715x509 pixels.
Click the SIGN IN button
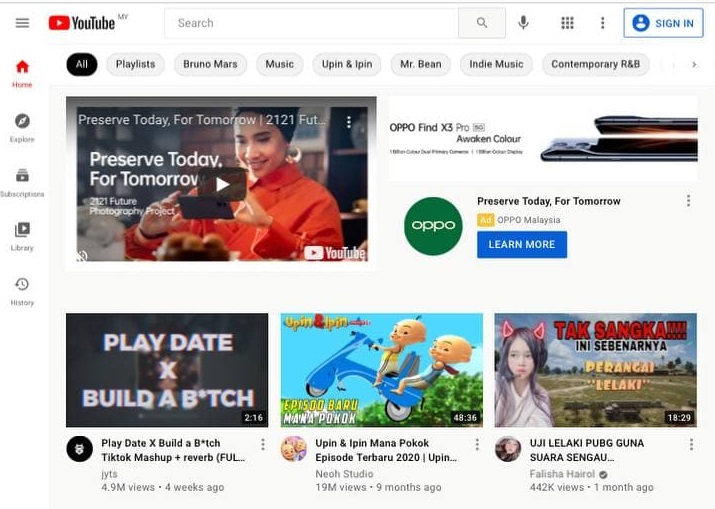pyautogui.click(x=663, y=23)
